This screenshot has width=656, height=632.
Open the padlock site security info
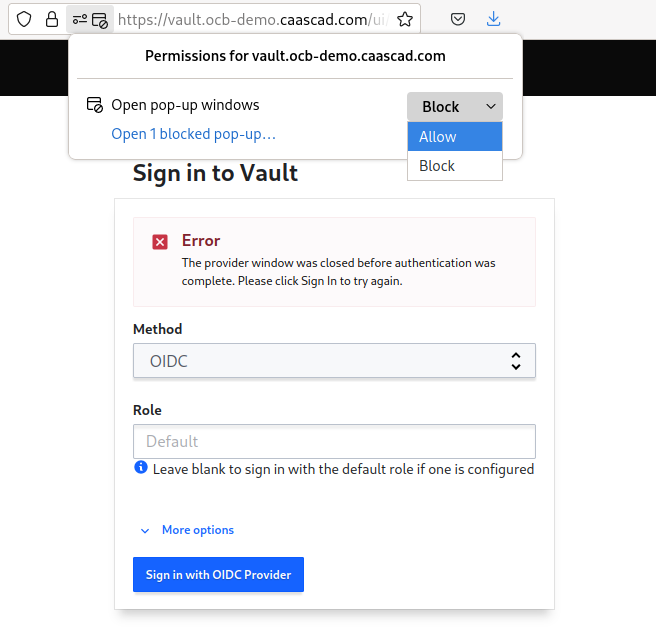51,19
